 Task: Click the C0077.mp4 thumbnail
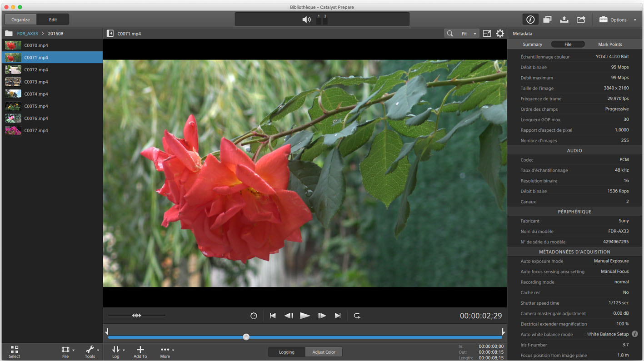[13, 130]
